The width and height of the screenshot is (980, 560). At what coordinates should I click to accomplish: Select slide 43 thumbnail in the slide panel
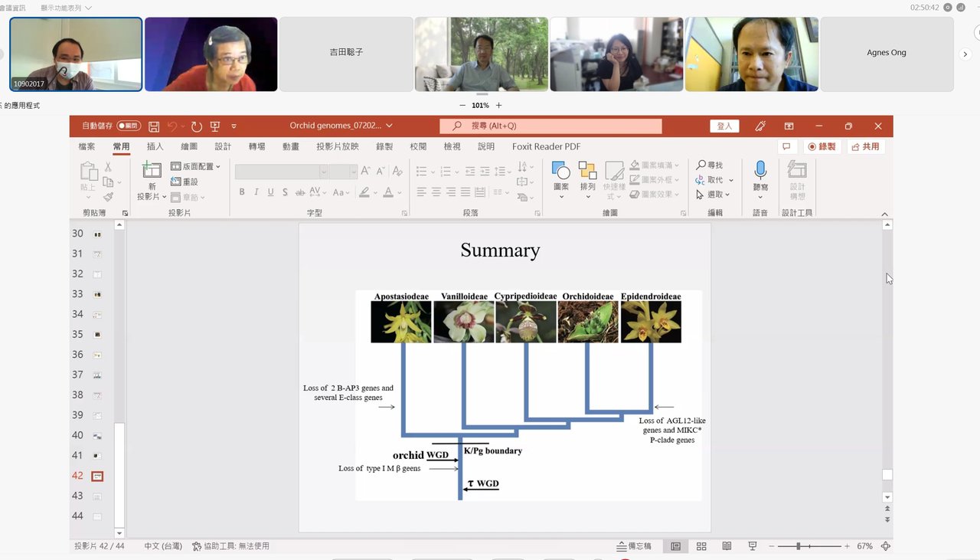point(97,496)
